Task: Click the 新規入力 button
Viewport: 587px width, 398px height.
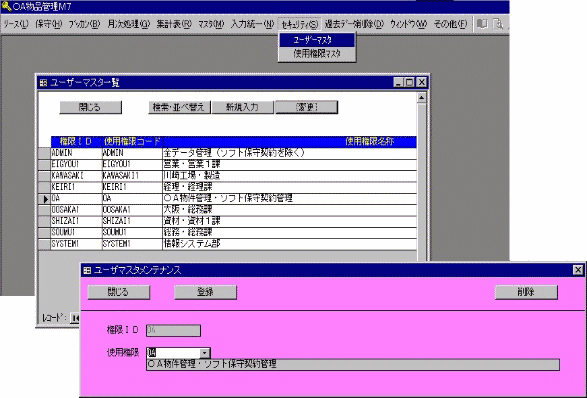Action: tap(242, 107)
